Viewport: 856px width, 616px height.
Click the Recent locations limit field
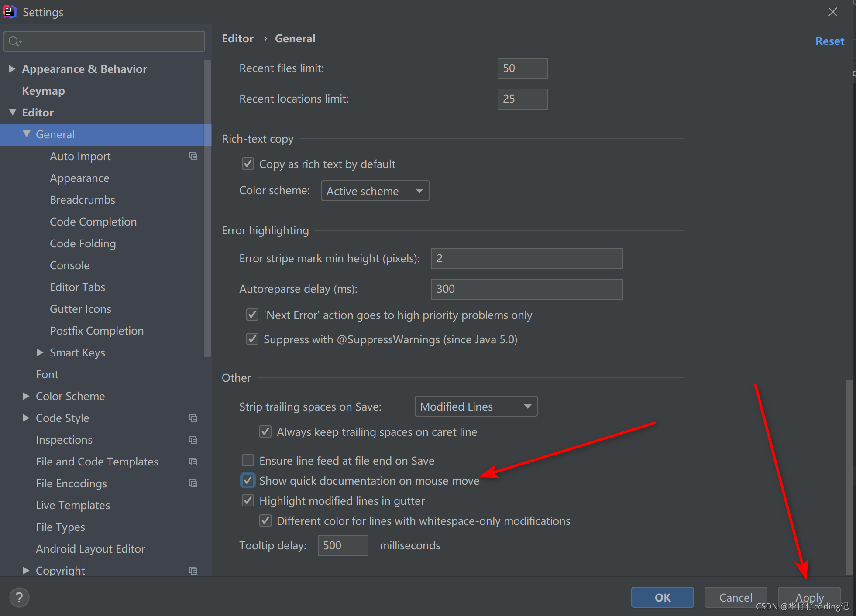coord(523,99)
